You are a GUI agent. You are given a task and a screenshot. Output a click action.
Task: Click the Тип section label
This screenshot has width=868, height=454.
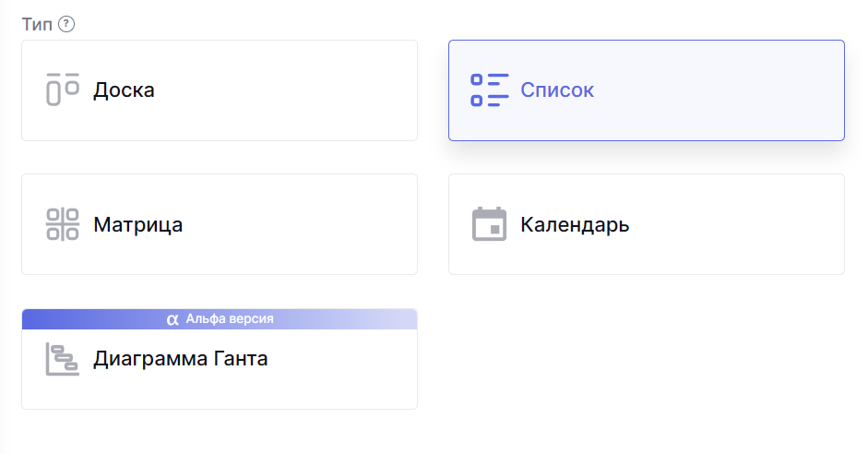(37, 24)
